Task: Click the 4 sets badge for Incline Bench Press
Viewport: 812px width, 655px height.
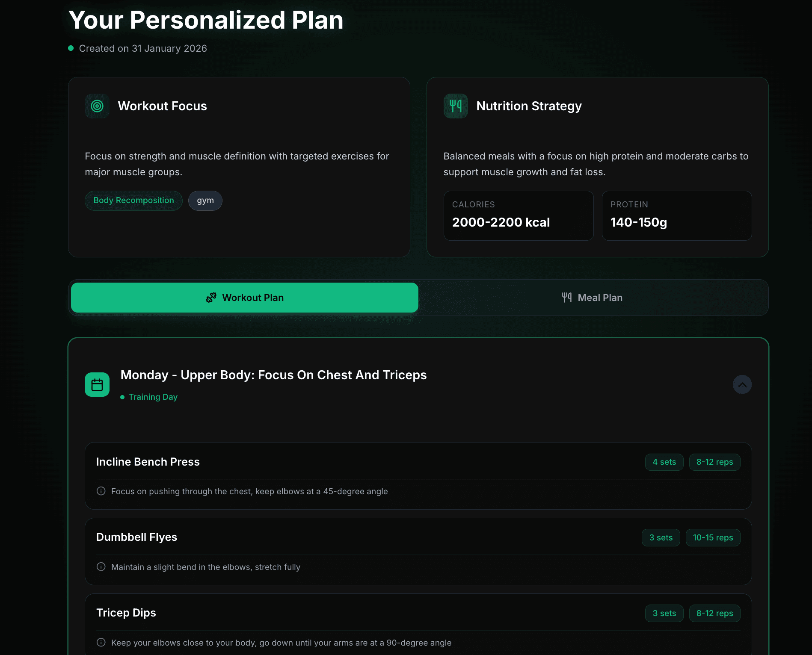Action: [x=664, y=462]
